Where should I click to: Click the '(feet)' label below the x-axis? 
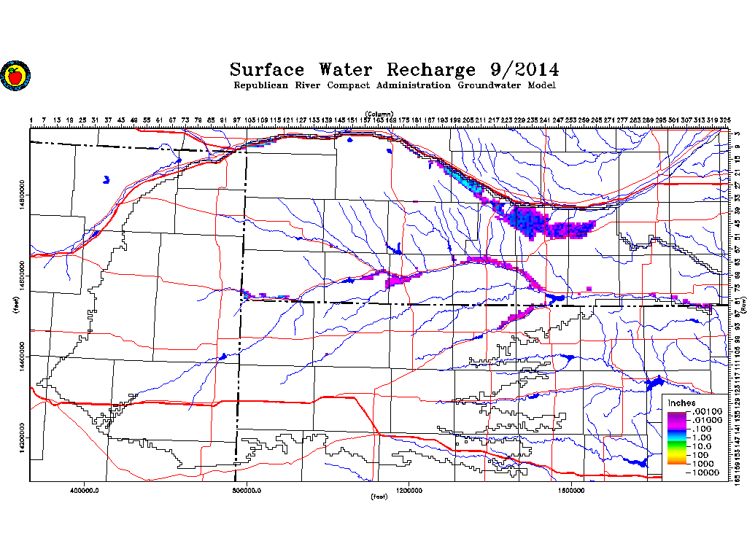click(x=379, y=497)
